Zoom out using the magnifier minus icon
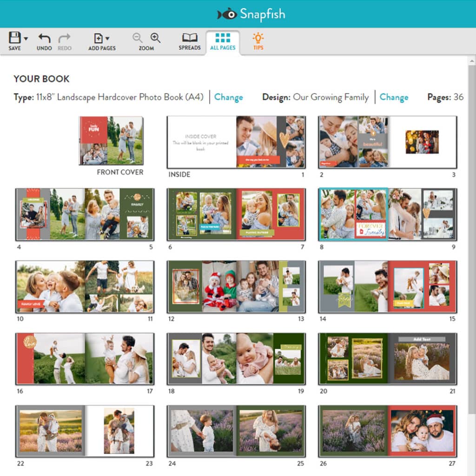The height and width of the screenshot is (476, 476). pyautogui.click(x=137, y=38)
